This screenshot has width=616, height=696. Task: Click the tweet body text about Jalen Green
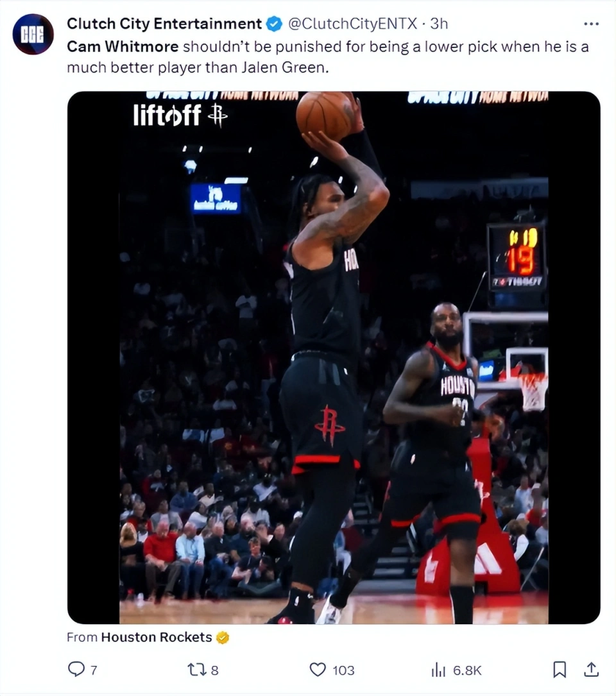[x=328, y=57]
